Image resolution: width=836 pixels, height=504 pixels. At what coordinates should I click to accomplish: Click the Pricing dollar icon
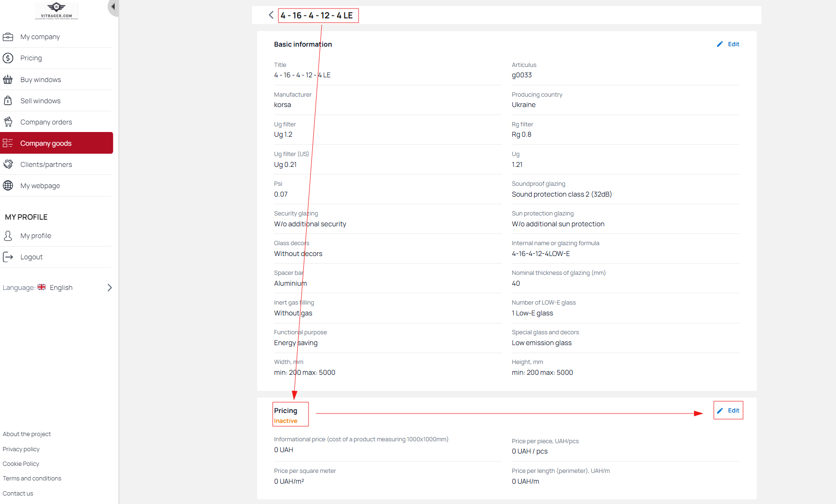8,58
